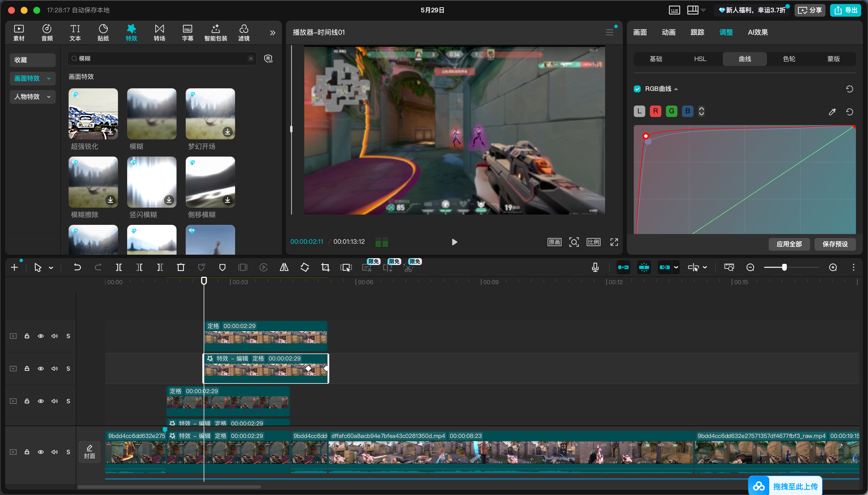Screen dimensions: 868x495
Task: Split the clip at the playhead
Action: click(x=119, y=267)
